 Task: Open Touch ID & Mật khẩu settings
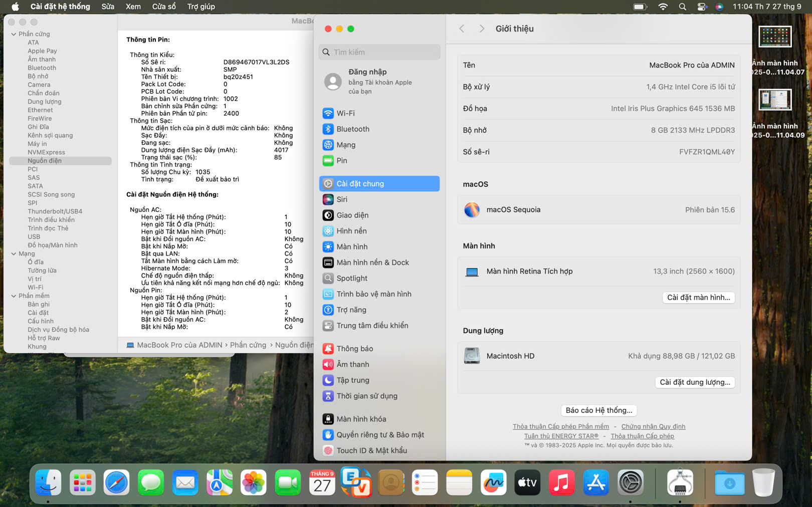[371, 451]
